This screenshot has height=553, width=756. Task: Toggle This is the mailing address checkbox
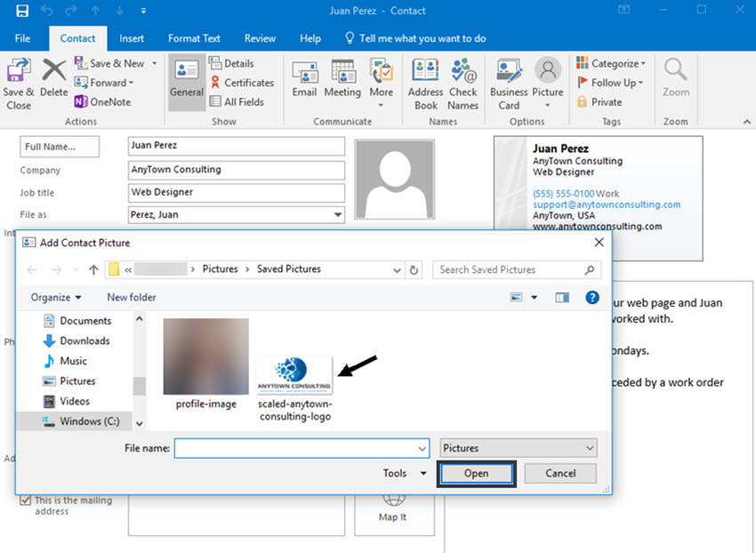[x=26, y=501]
